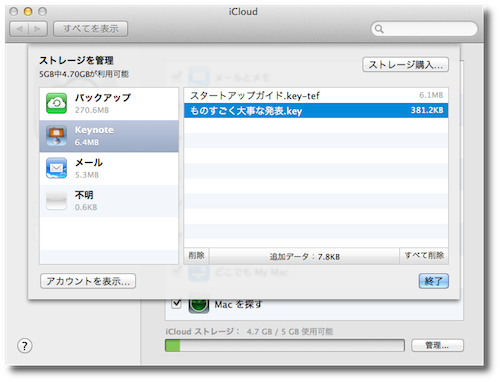Image resolution: width=500 pixels, height=382 pixels.
Task: Click the ストレージを管理 heading
Action: point(76,60)
